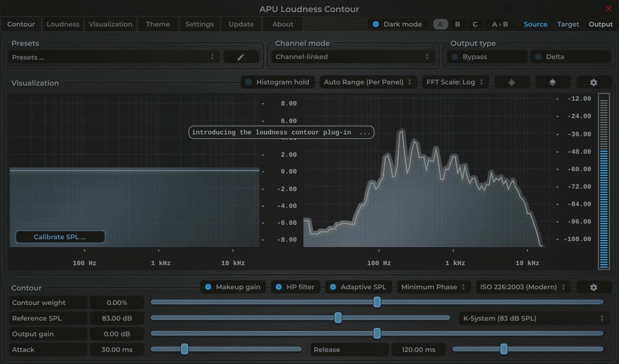
Task: Click the pencil edit icon beside Presets
Action: click(241, 57)
